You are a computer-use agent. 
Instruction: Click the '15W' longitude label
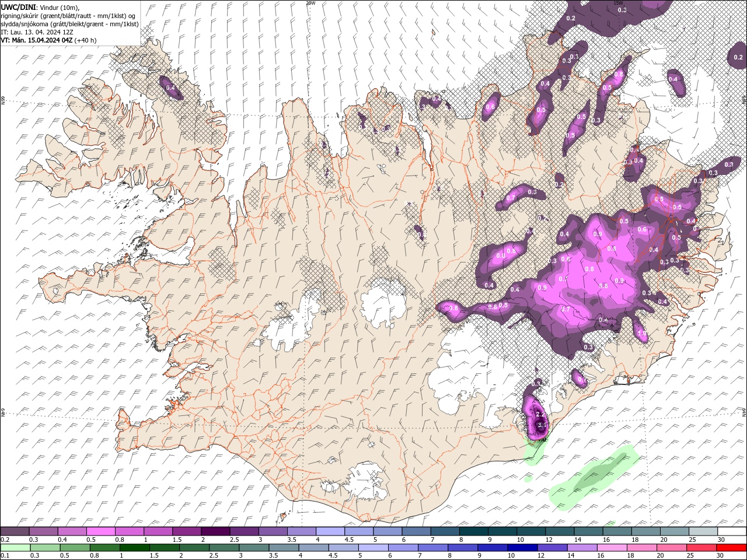(x=618, y=3)
